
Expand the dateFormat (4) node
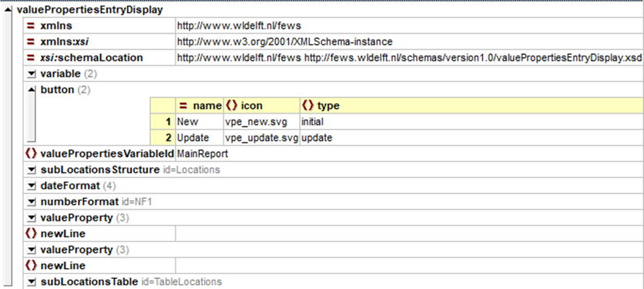point(31,186)
